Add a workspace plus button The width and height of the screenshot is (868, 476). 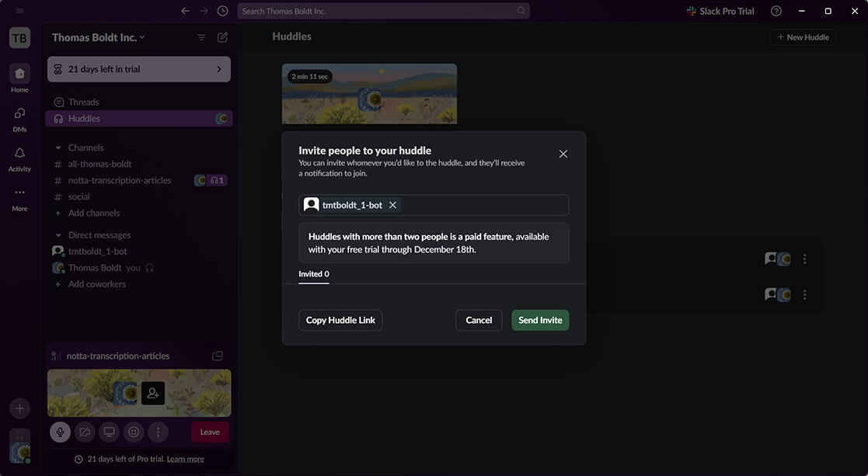pyautogui.click(x=19, y=408)
